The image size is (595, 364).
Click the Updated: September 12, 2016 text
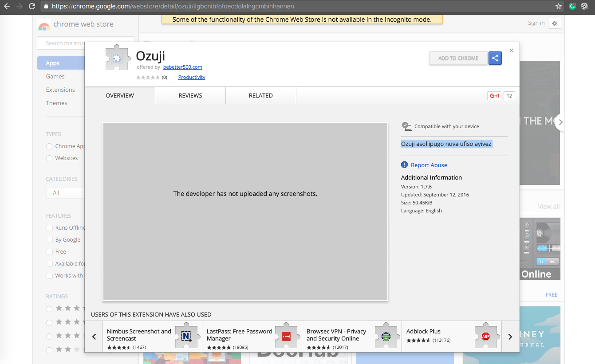pos(435,195)
